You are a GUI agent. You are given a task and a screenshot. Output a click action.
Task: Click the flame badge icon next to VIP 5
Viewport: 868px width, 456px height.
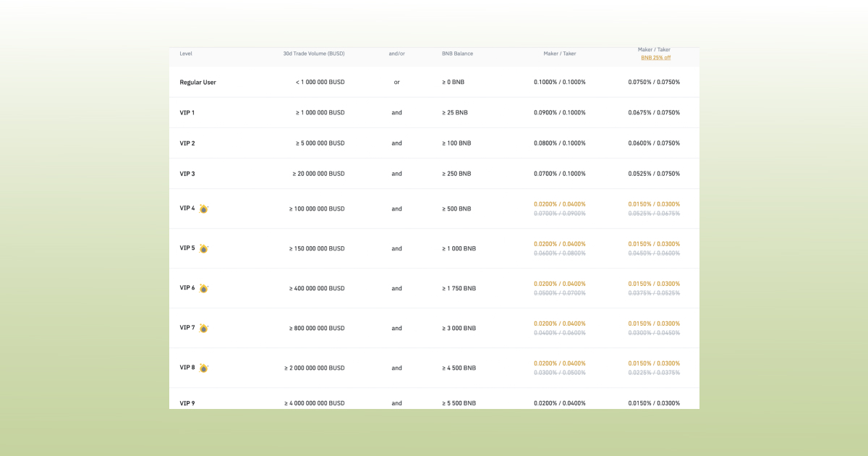203,248
